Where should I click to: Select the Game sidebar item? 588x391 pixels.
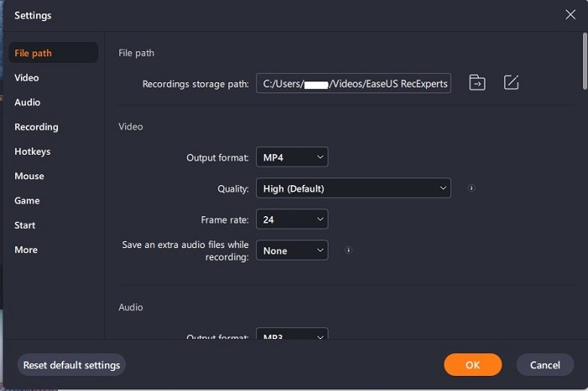(27, 201)
